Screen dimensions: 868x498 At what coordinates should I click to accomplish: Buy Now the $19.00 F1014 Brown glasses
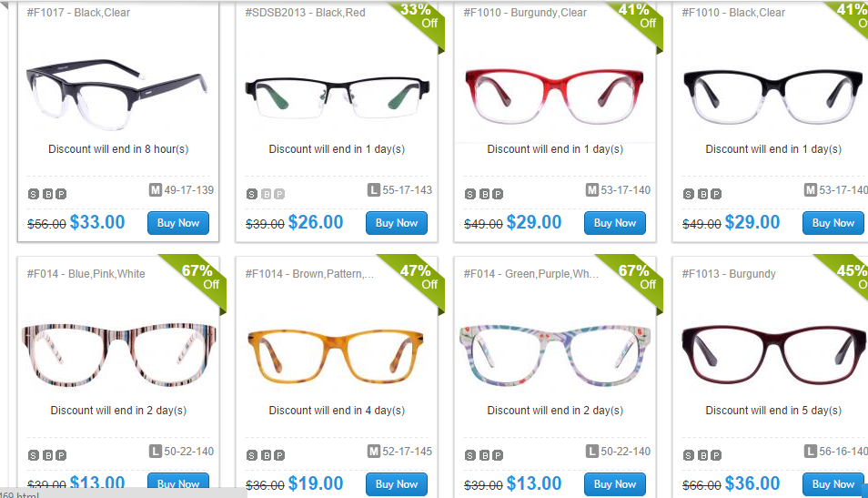coord(397,484)
